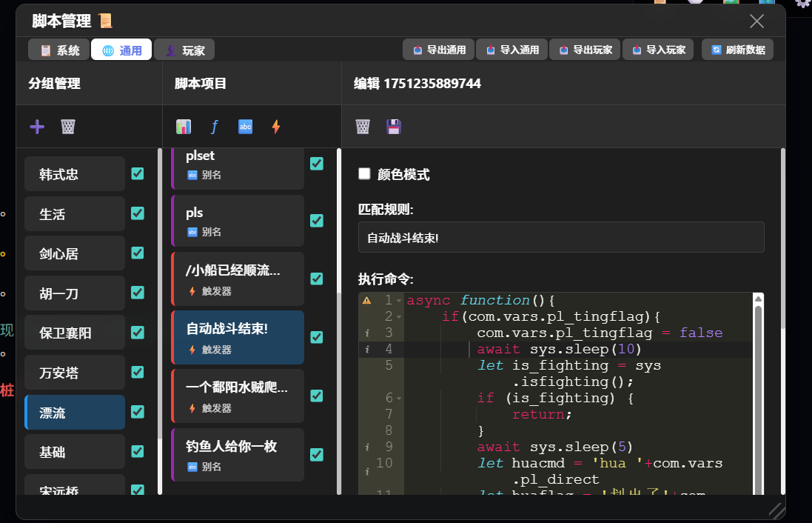
Task: Enable the 颜色模式 checkbox
Action: [x=365, y=173]
